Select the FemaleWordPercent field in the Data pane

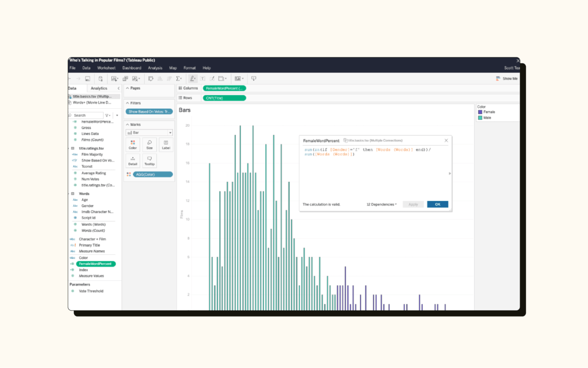click(95, 263)
